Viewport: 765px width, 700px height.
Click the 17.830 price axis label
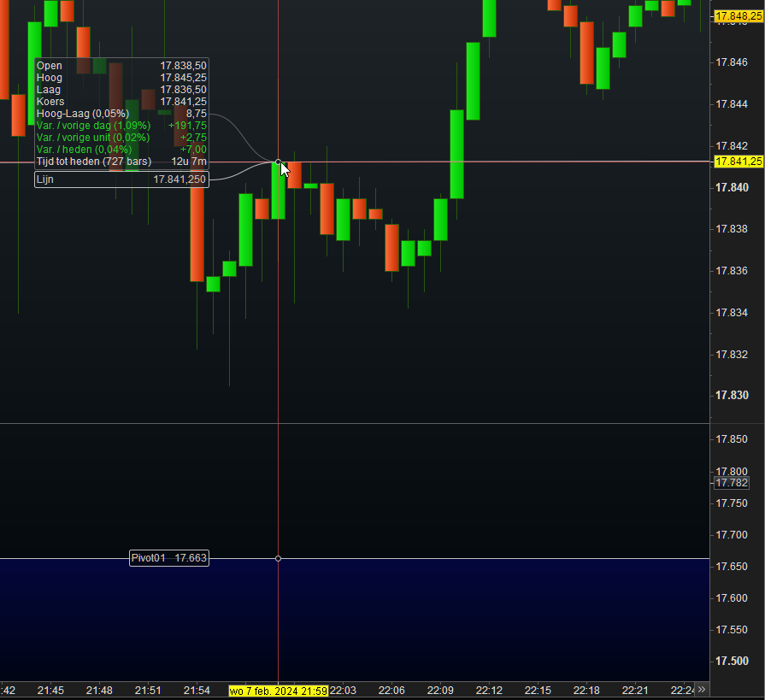pyautogui.click(x=732, y=395)
